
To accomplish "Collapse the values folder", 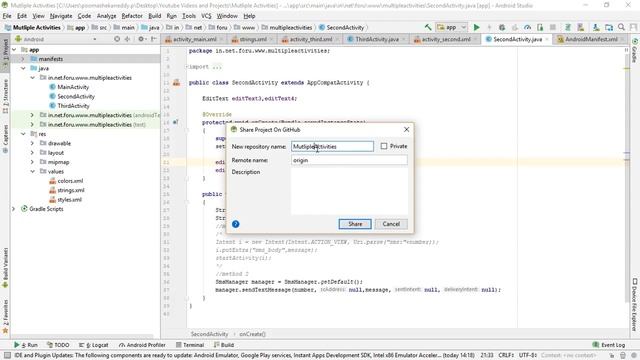I will pyautogui.click(x=32, y=171).
